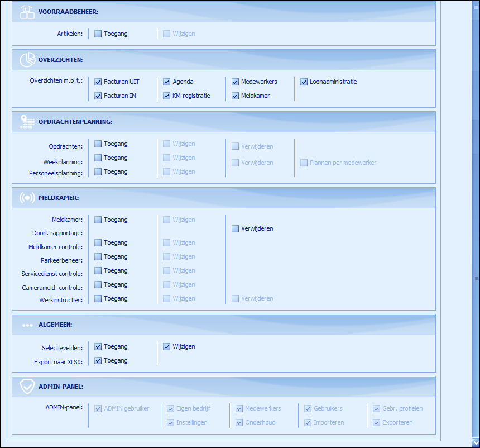Viewport: 480px width, 448px height.
Task: Click the OPDRACHTENPLANNING section header
Action: pos(75,122)
